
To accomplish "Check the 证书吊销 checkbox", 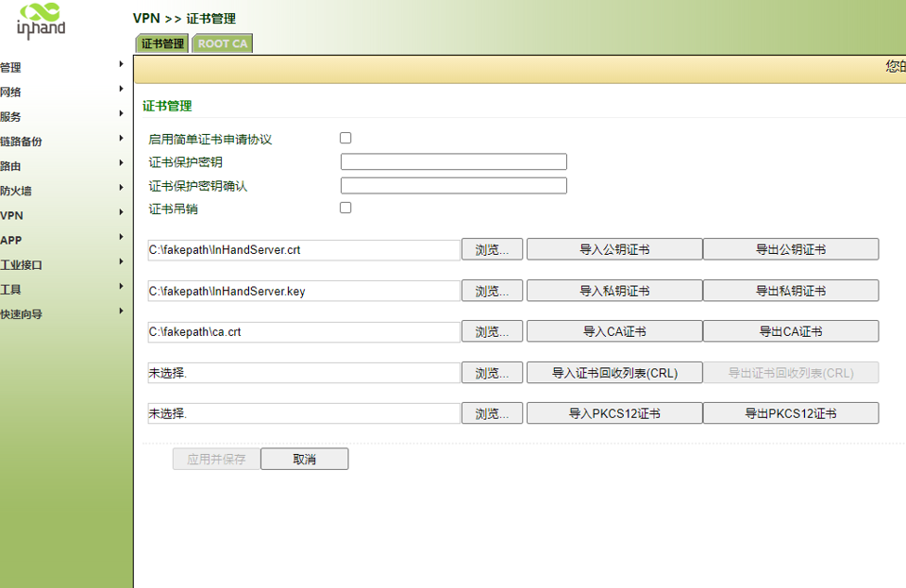I will [345, 207].
